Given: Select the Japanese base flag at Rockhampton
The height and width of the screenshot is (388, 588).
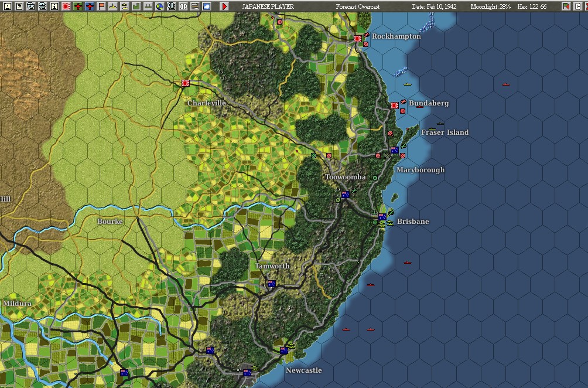Looking at the screenshot, I should (358, 38).
